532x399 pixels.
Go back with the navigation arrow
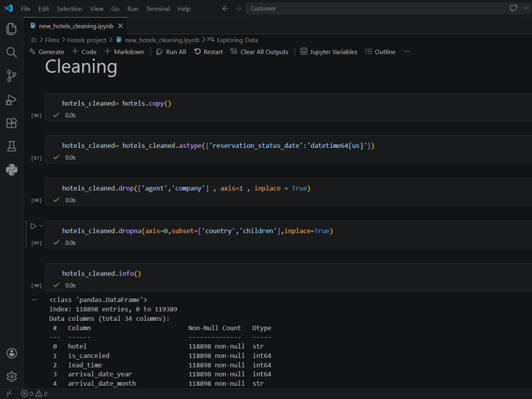[225, 9]
